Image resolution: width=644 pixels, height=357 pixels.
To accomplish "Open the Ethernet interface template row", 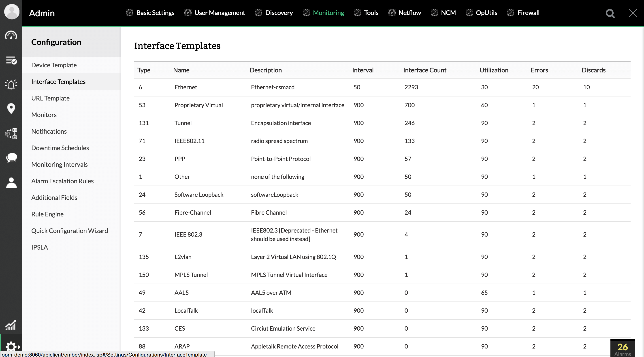I will click(186, 87).
